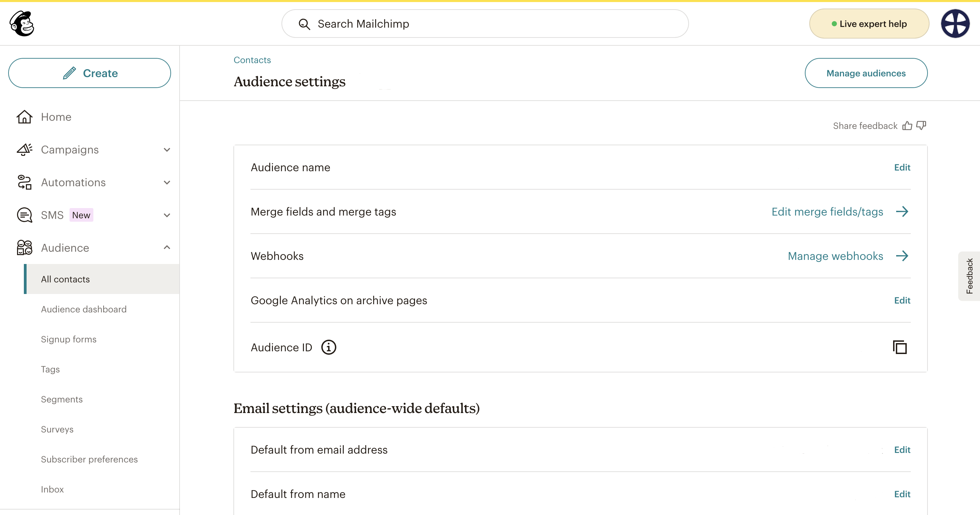Click the Email settings (audience-wide defaults) heading

[x=356, y=409]
